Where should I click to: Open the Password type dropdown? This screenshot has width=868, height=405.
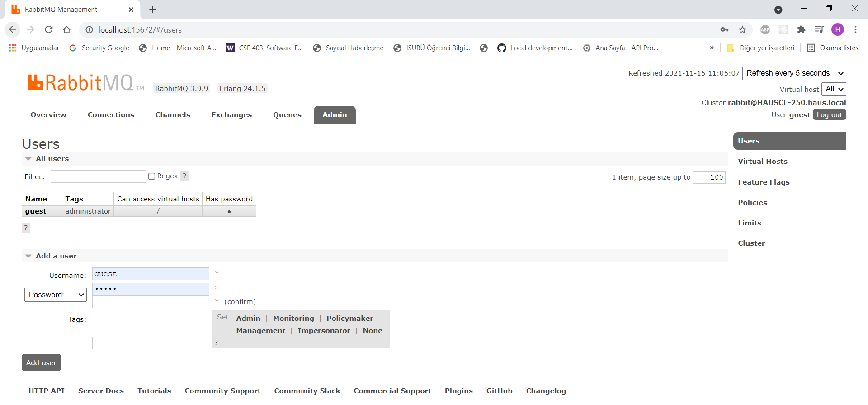pos(56,295)
